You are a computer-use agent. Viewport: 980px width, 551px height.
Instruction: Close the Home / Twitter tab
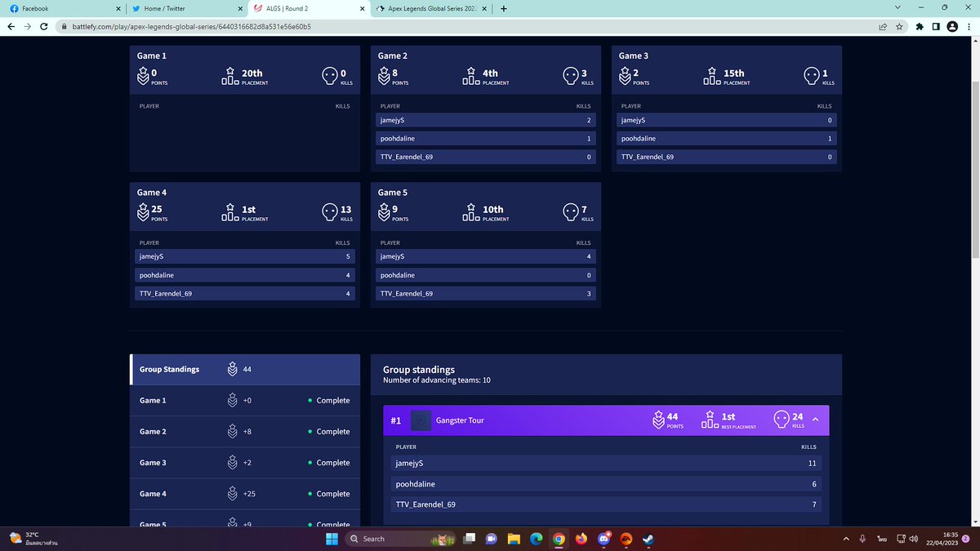tap(239, 9)
